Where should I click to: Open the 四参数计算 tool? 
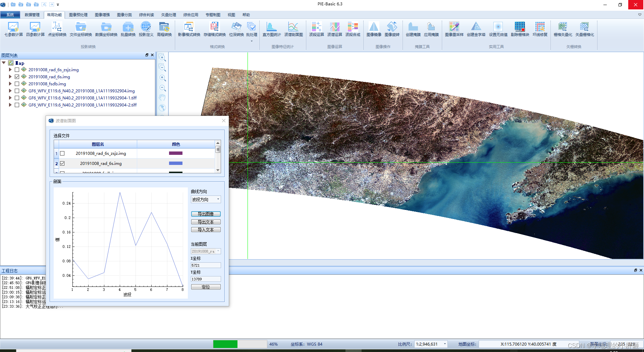[x=35, y=29]
